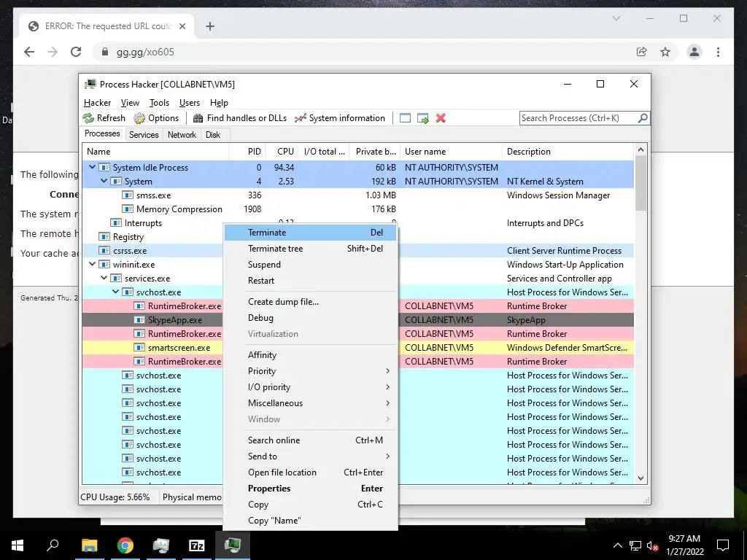Open new Chrome tab with plus
747x560 pixels.
(x=209, y=26)
